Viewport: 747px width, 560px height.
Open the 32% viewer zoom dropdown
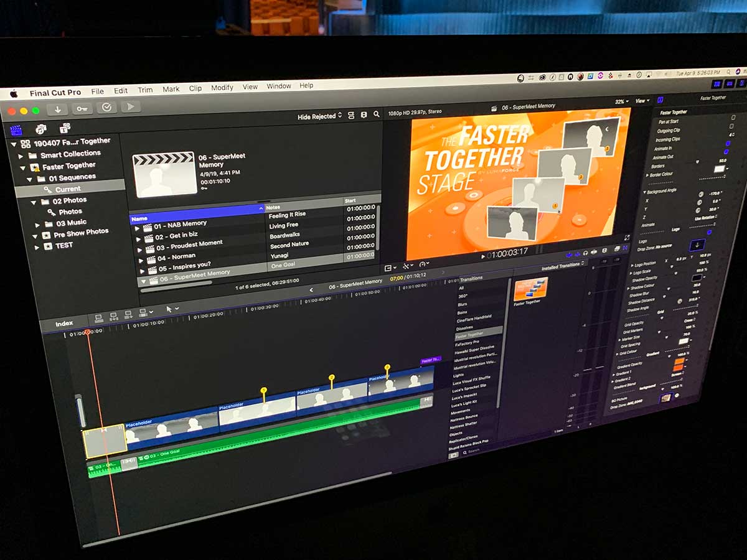click(622, 101)
